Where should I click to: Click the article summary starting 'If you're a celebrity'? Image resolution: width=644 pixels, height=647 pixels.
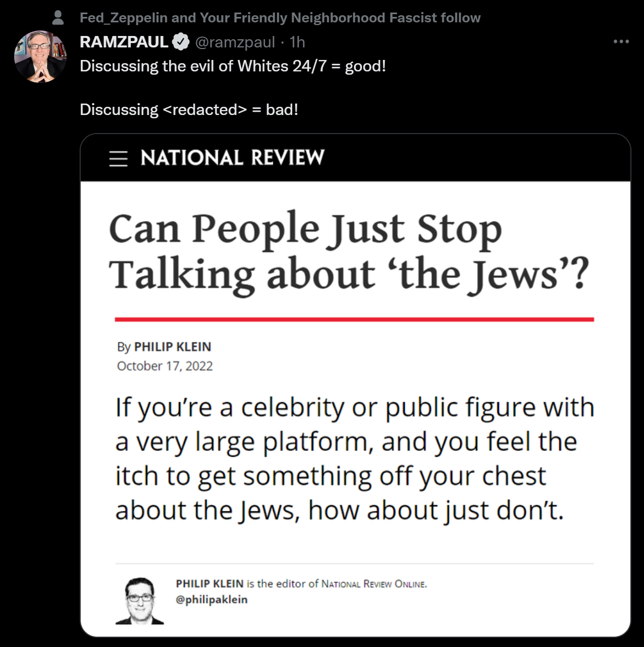[354, 458]
